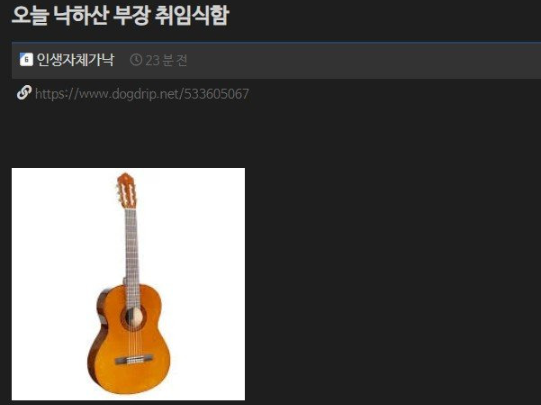
Task: Open the post title 오늘 낙하산 부장 취임식함
Action: point(120,16)
